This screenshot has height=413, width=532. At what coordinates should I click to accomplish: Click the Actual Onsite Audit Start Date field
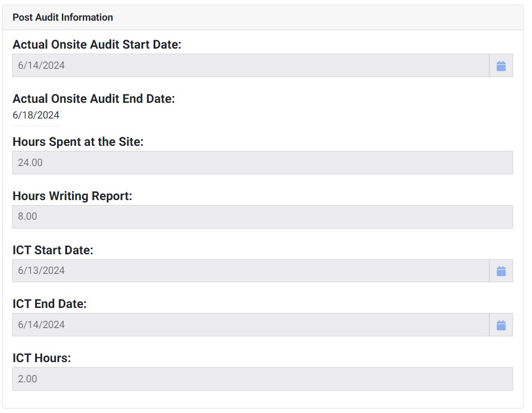[x=250, y=66]
